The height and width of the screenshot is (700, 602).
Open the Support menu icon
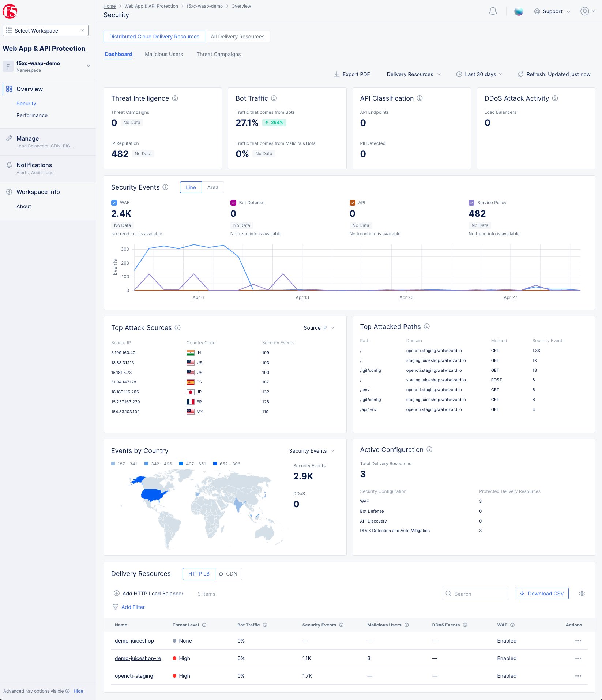[x=537, y=11]
